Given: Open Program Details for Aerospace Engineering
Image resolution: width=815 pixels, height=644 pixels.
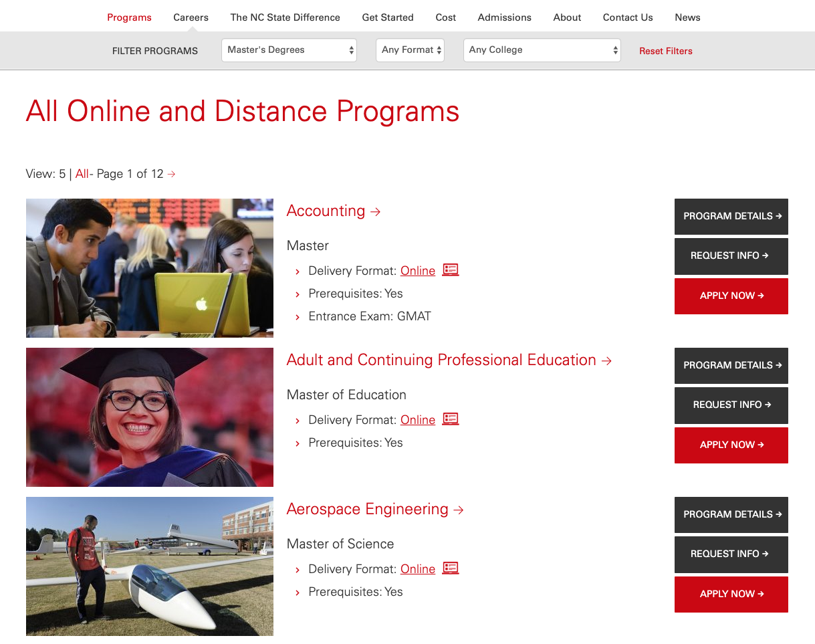Looking at the screenshot, I should tap(731, 515).
